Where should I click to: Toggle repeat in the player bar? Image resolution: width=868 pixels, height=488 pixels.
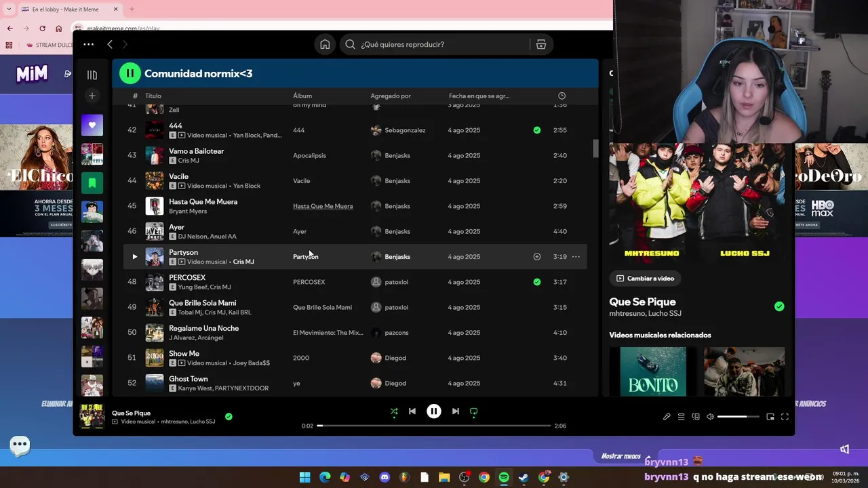(x=474, y=411)
